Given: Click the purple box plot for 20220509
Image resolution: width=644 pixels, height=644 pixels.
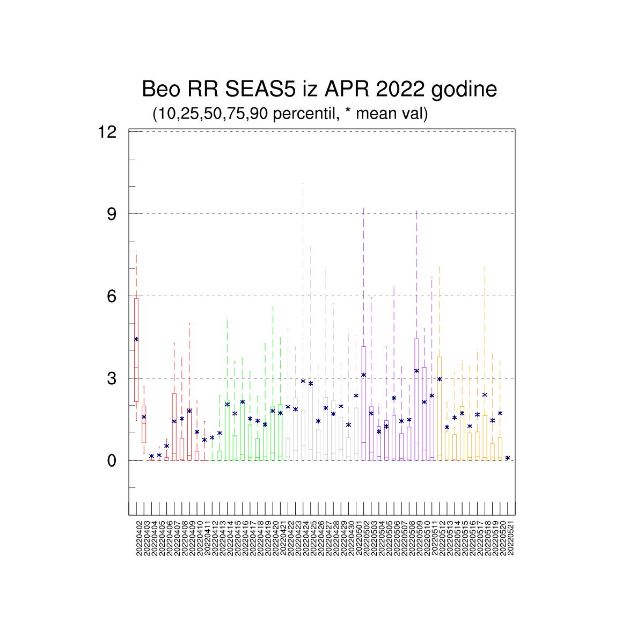Looking at the screenshot, I should (x=417, y=399).
